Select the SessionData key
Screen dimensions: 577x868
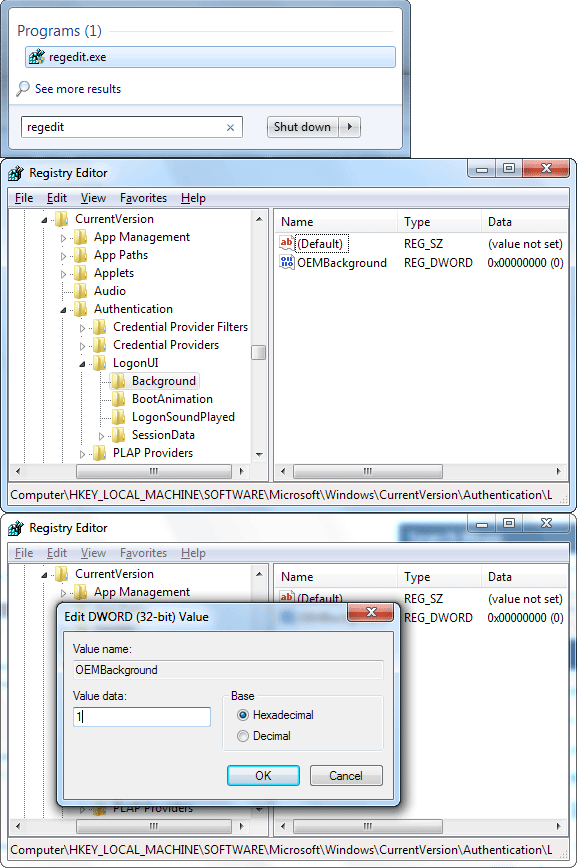(163, 435)
